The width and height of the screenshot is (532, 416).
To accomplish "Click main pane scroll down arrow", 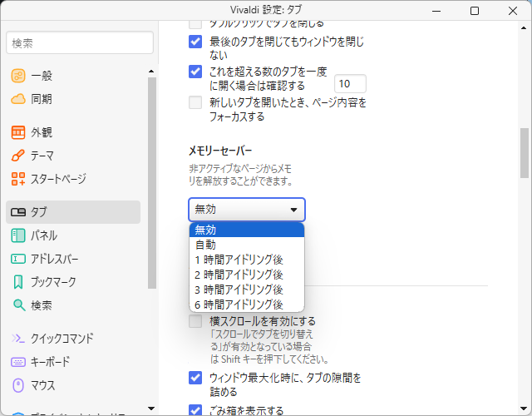I will pyautogui.click(x=524, y=409).
